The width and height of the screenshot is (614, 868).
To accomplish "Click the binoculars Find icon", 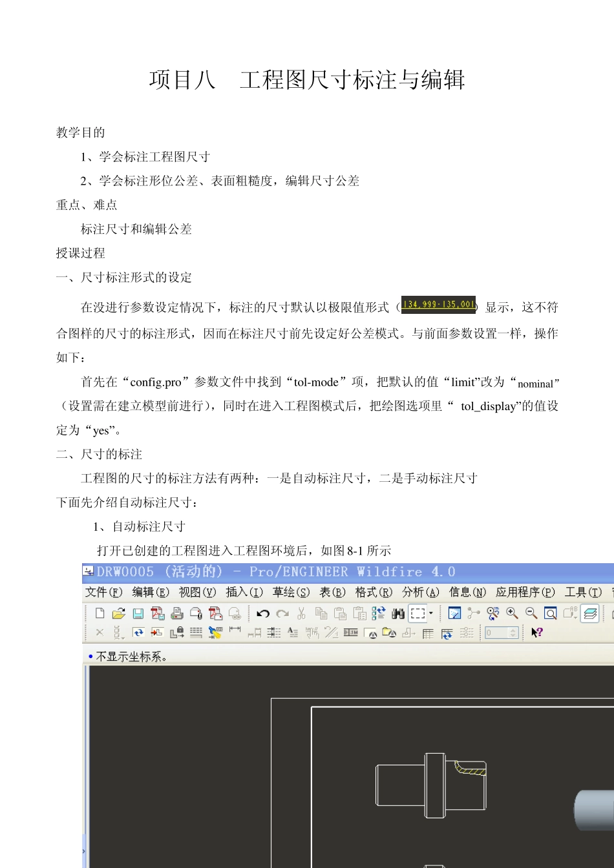I will (x=397, y=613).
